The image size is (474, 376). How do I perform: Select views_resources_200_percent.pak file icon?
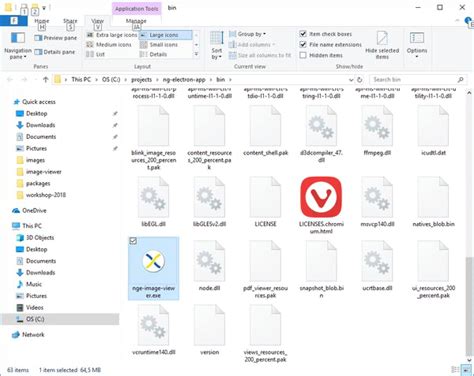[x=265, y=325]
